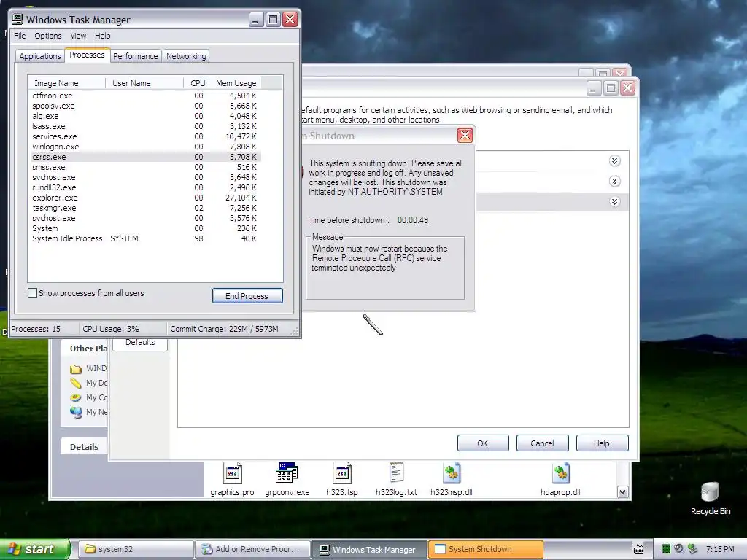Switch to system32 taskbar button
747x560 pixels.
[x=135, y=549]
